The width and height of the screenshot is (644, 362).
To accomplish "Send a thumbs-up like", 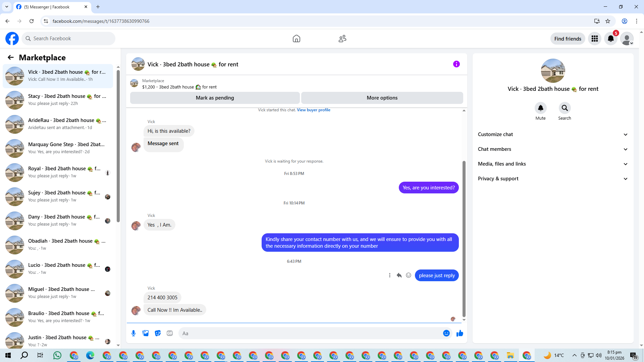I will pos(460,333).
